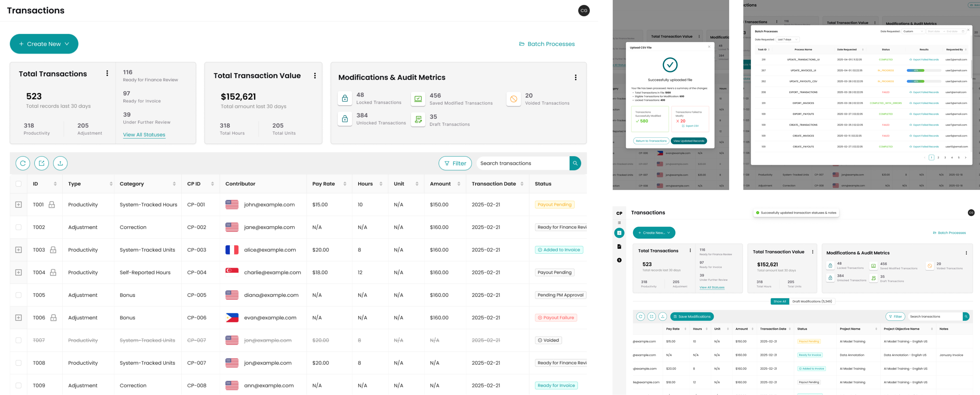Click Search transactions field in bottom-right panel
The width and height of the screenshot is (980, 395).
pyautogui.click(x=935, y=317)
